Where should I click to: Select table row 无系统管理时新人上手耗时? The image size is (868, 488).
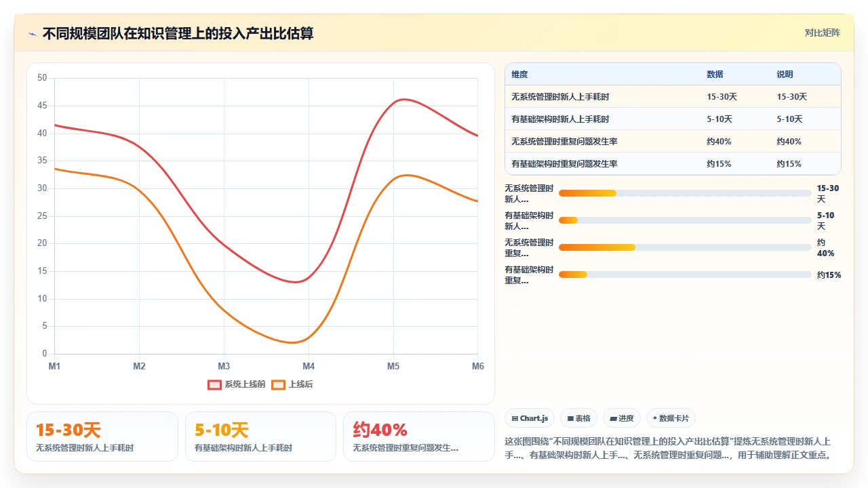(673, 97)
